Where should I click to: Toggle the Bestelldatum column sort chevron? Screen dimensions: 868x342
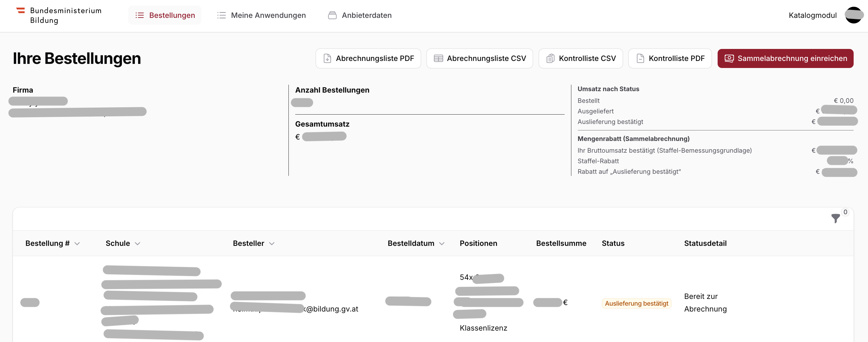442,244
